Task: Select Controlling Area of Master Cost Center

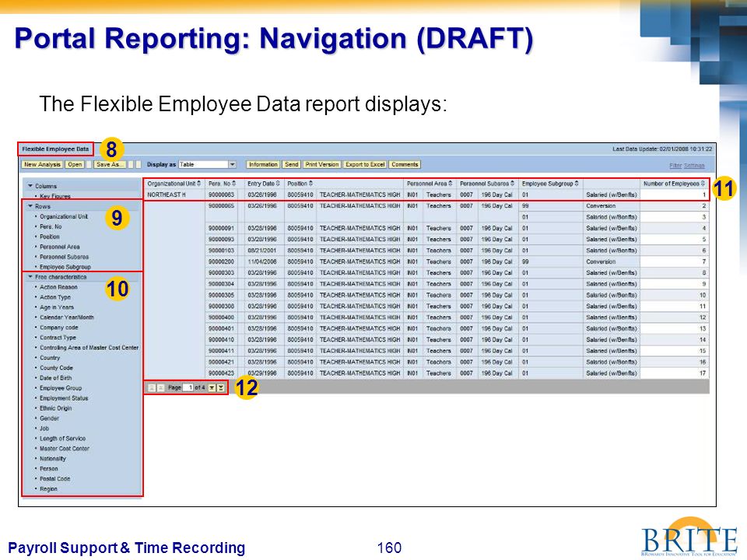Action: tap(89, 348)
